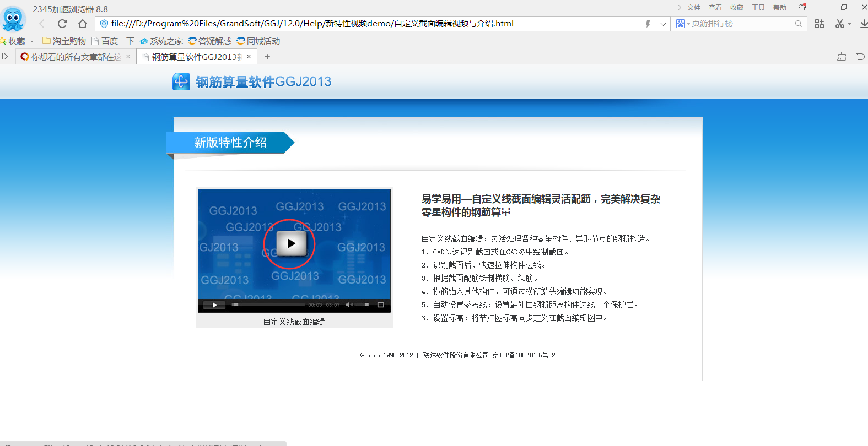Open the 答疑解惑 bookmark
Image resolution: width=868 pixels, height=446 pixels.
pyautogui.click(x=209, y=41)
